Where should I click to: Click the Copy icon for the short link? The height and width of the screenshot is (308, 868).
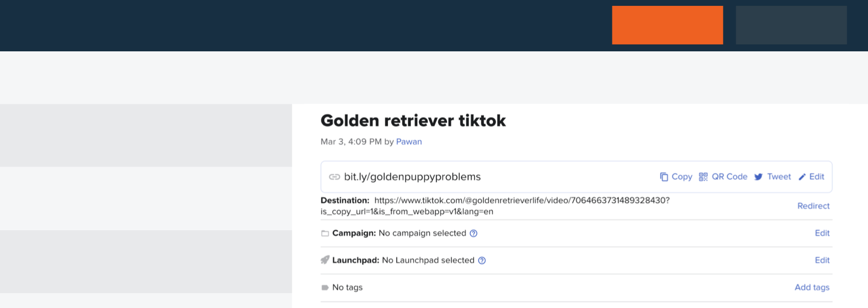664,177
